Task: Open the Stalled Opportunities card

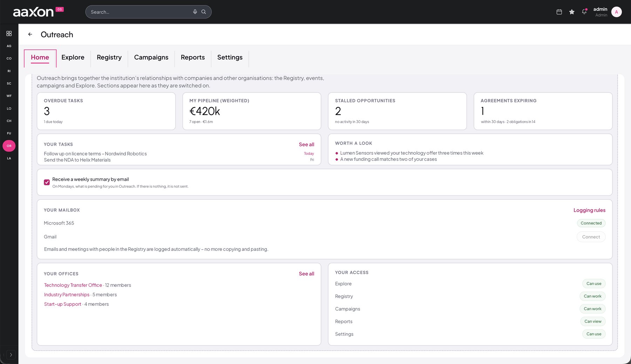Action: [x=397, y=111]
